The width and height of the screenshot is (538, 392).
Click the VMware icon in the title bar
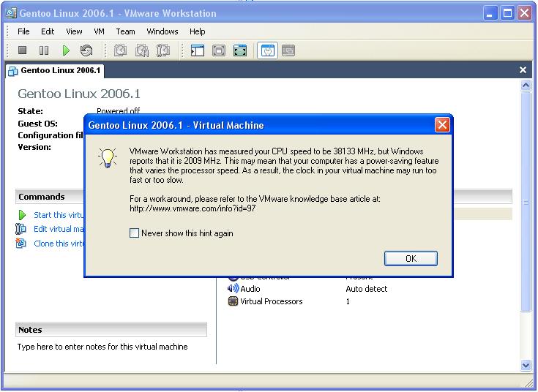[x=11, y=13]
